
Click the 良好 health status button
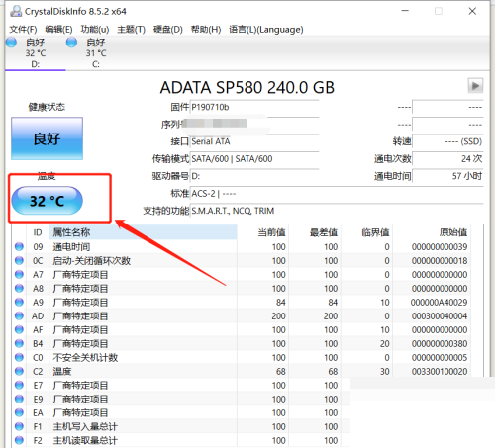pos(47,138)
